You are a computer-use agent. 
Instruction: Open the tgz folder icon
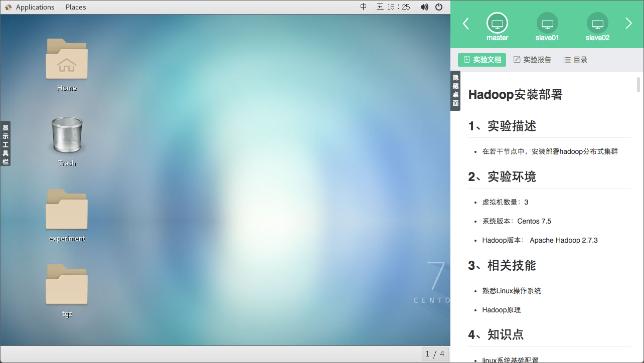pos(67,284)
